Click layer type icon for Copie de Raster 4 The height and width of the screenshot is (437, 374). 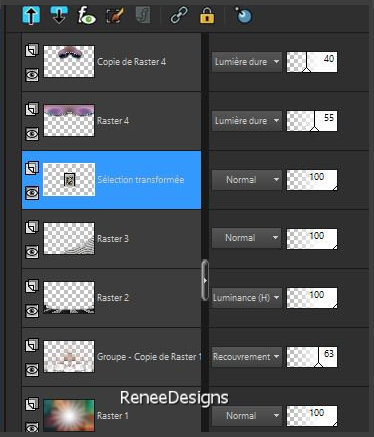[x=32, y=50]
